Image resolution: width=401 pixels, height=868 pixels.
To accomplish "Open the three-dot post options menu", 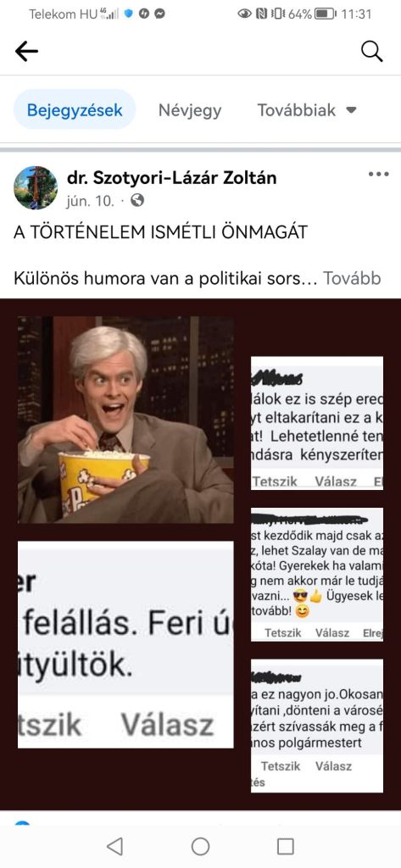I will [x=378, y=175].
